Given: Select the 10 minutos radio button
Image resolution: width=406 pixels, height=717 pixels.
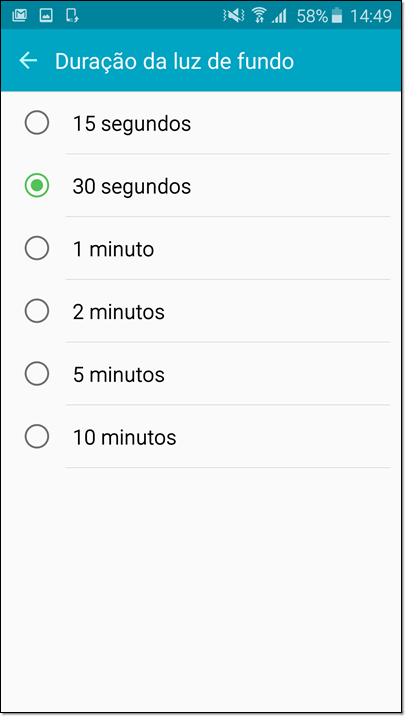Looking at the screenshot, I should (37, 436).
